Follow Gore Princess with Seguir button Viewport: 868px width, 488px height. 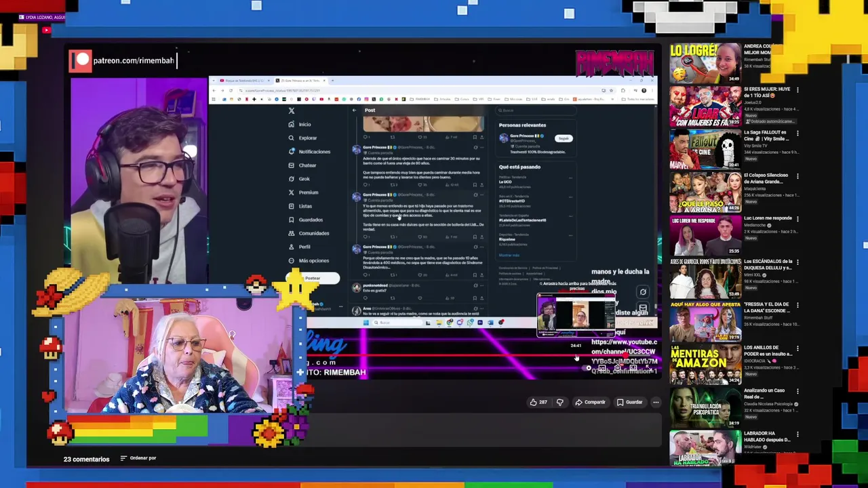click(x=564, y=138)
